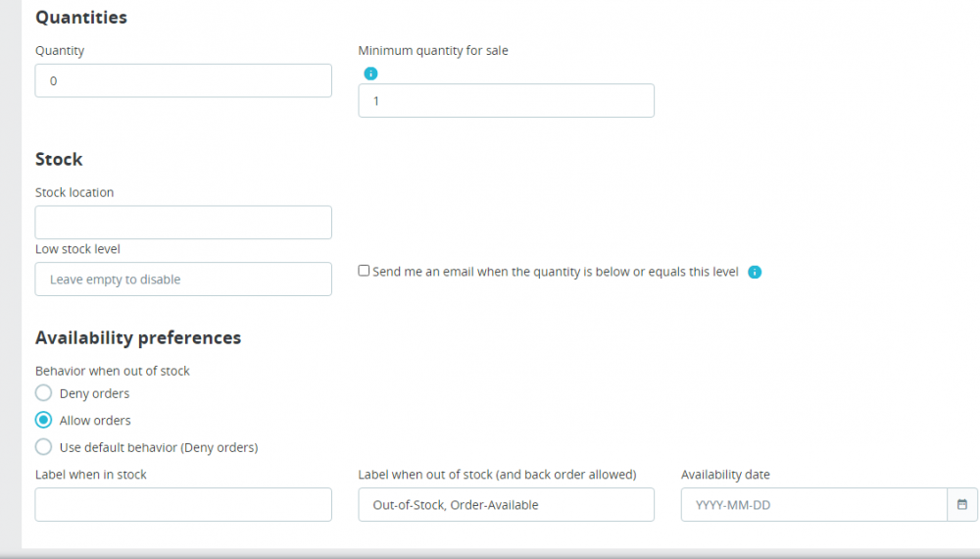Screen dimensions: 980x559
Task: Click the 'Minimum quantity for sale' label text
Action: point(433,50)
